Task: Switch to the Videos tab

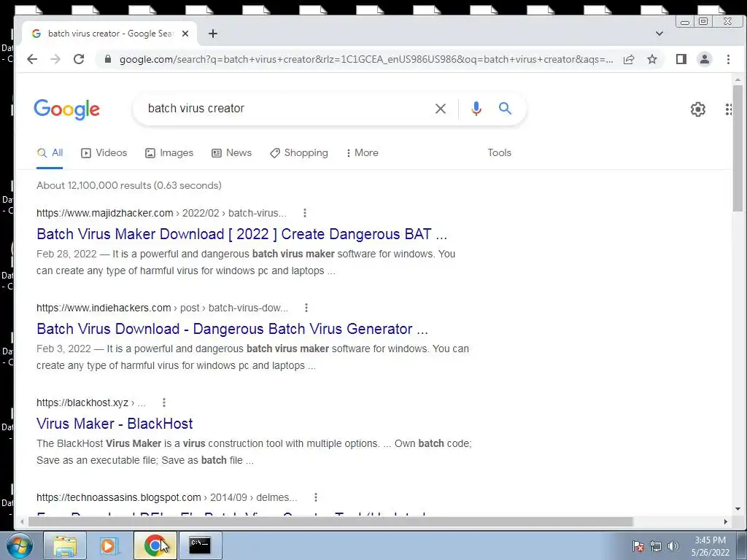Action: click(x=104, y=153)
